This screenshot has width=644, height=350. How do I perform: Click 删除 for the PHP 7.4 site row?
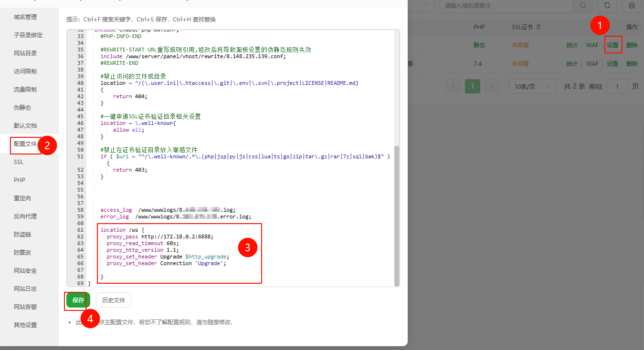[632, 63]
